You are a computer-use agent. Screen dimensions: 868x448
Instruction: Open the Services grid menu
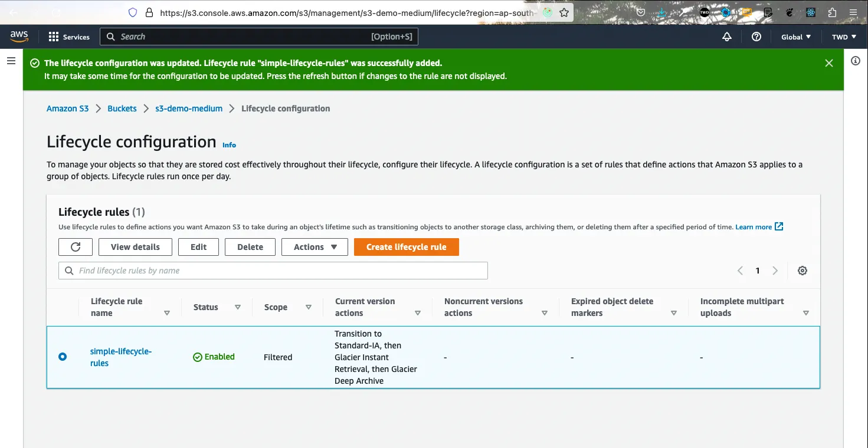(69, 37)
